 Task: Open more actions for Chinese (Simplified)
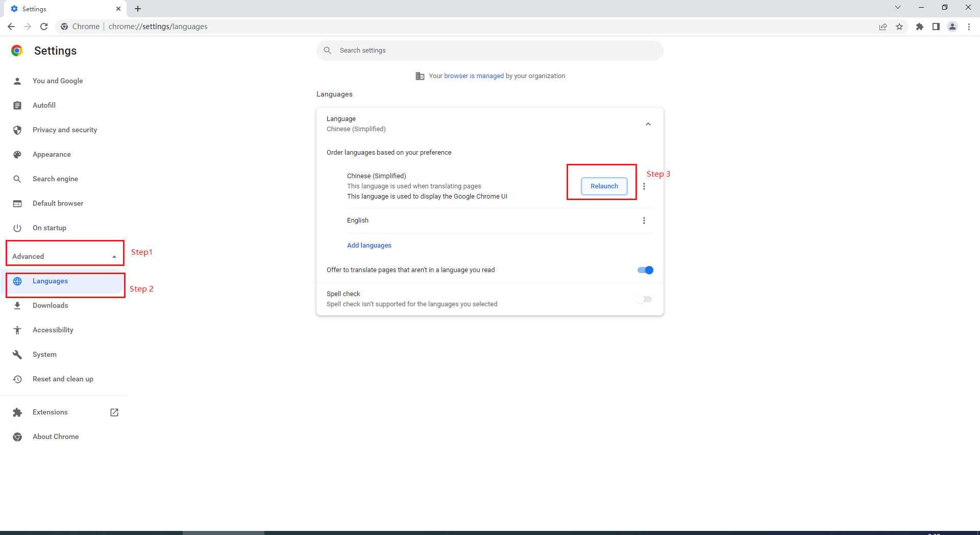tap(644, 186)
